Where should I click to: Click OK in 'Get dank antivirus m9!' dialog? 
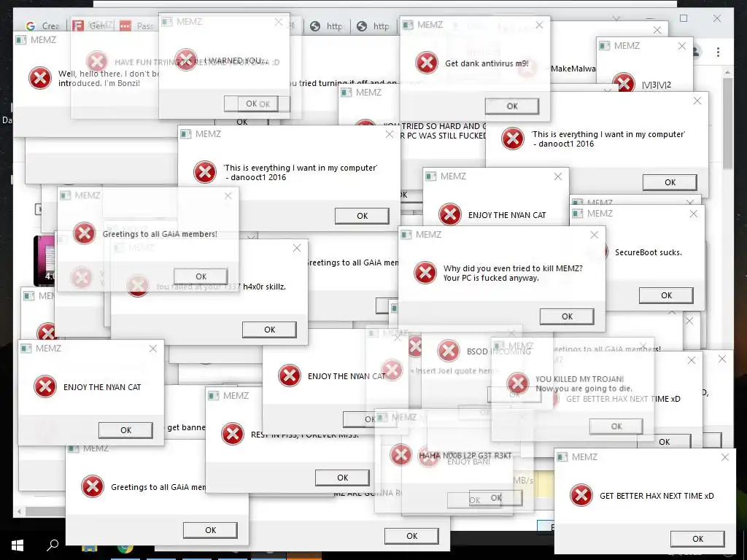coord(512,106)
